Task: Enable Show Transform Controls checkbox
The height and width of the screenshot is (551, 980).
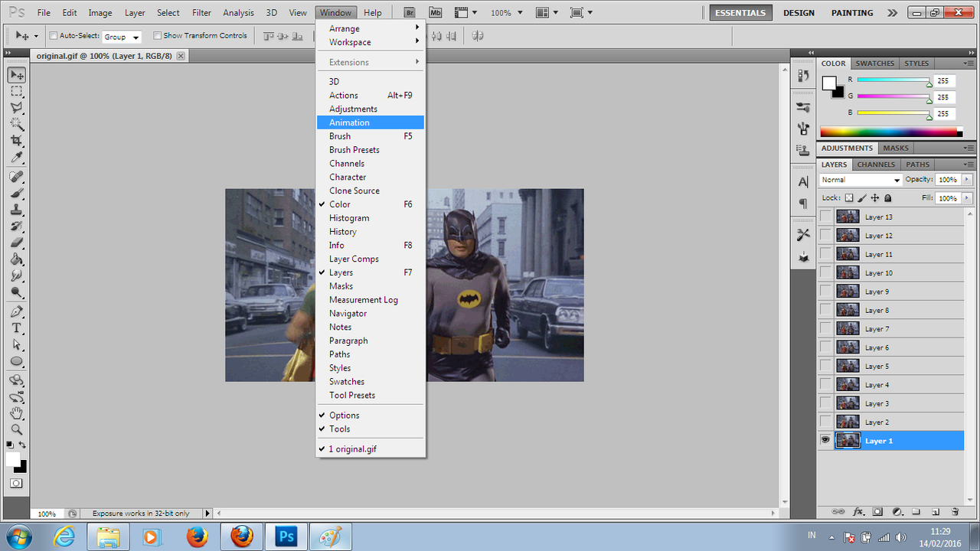Action: (157, 36)
